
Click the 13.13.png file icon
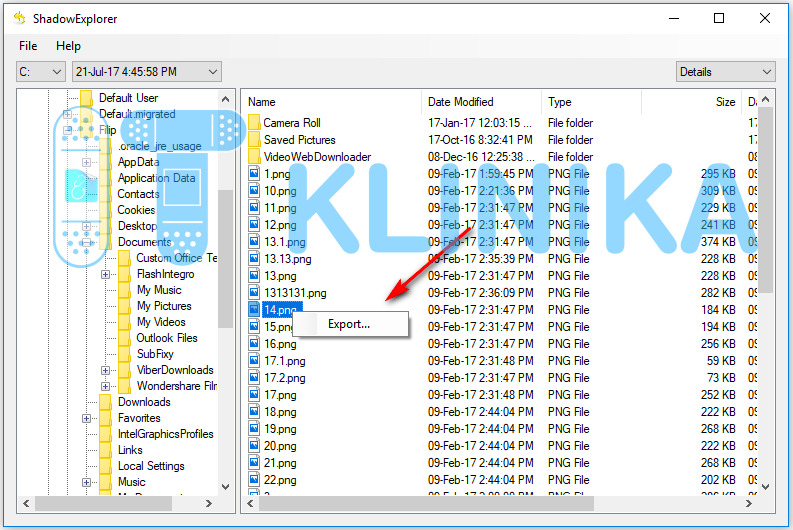(254, 259)
